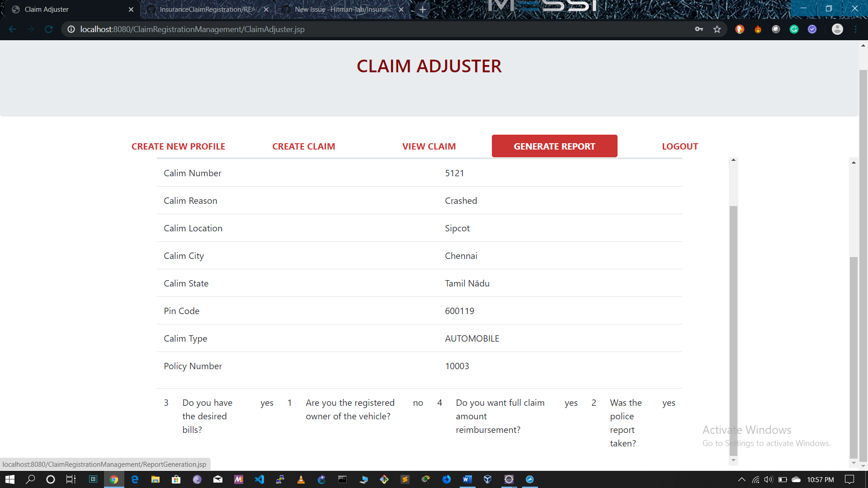This screenshot has height=488, width=868.
Task: Open the Hola VPN extension icon
Action: [x=758, y=29]
